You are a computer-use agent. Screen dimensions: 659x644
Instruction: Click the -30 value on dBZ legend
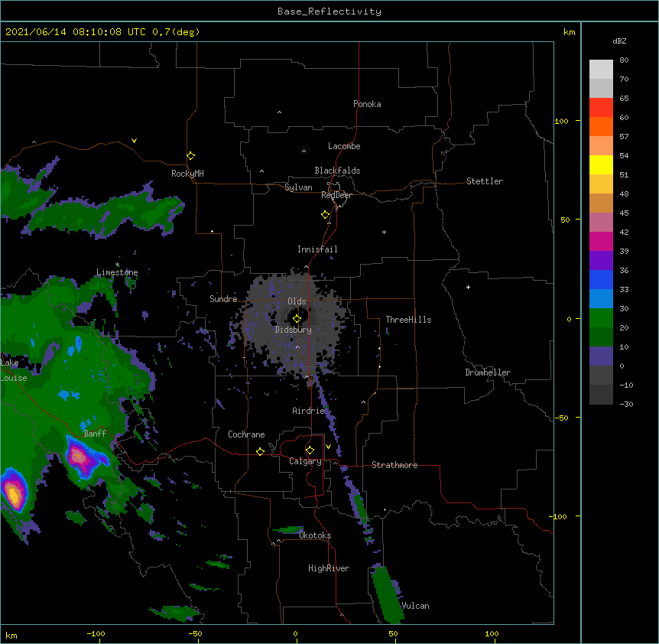tap(626, 404)
